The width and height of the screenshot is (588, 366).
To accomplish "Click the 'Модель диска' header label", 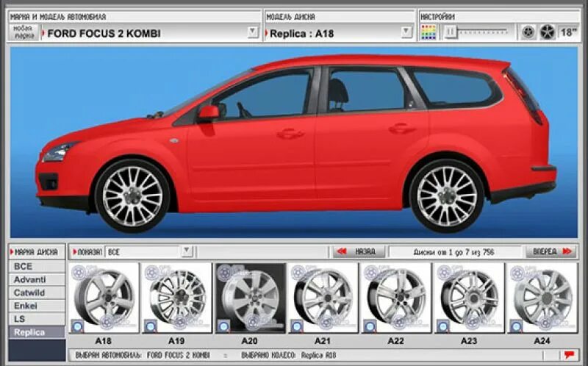I will 290,16.
